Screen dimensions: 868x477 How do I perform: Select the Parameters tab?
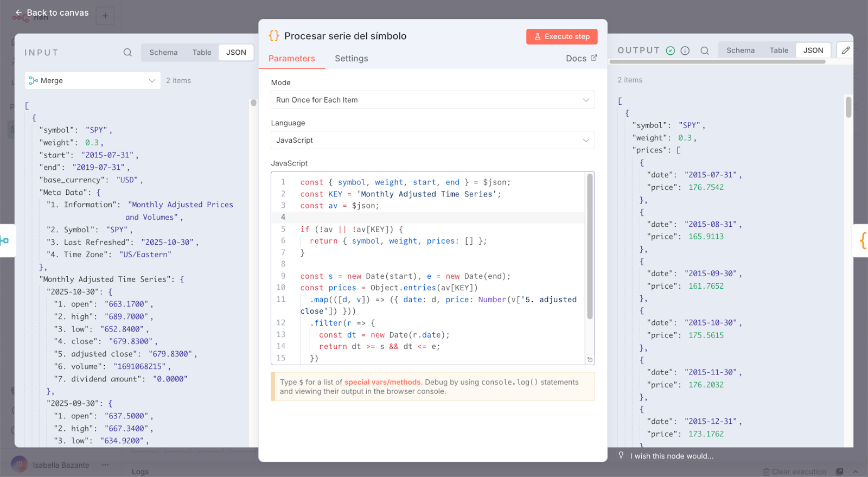pos(291,59)
